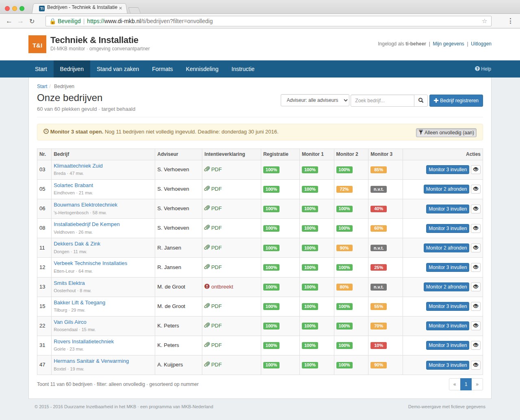The width and height of the screenshot is (520, 420).
Task: Click the Start breadcrumb link
Action: [x=42, y=86]
